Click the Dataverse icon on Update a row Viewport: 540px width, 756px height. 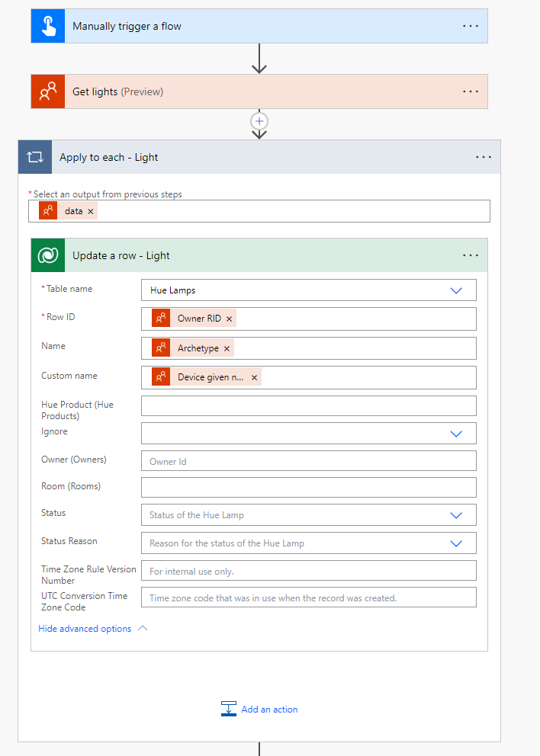47,255
